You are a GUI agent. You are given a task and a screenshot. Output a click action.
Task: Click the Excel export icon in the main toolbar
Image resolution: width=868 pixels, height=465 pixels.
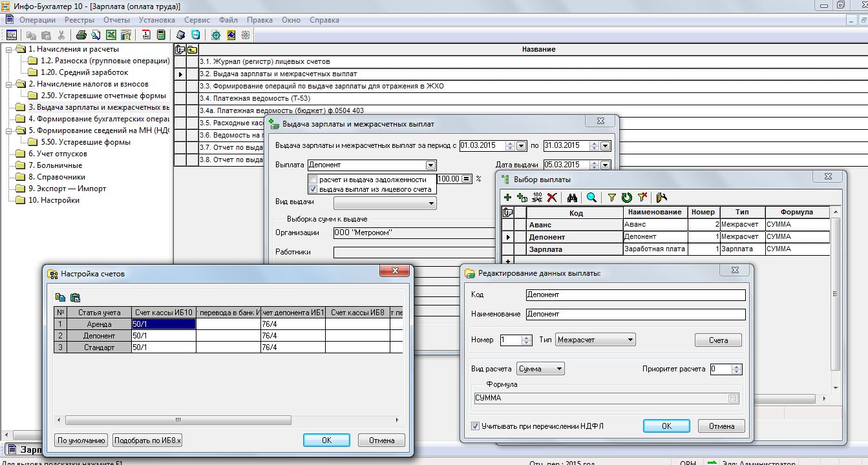pyautogui.click(x=111, y=36)
